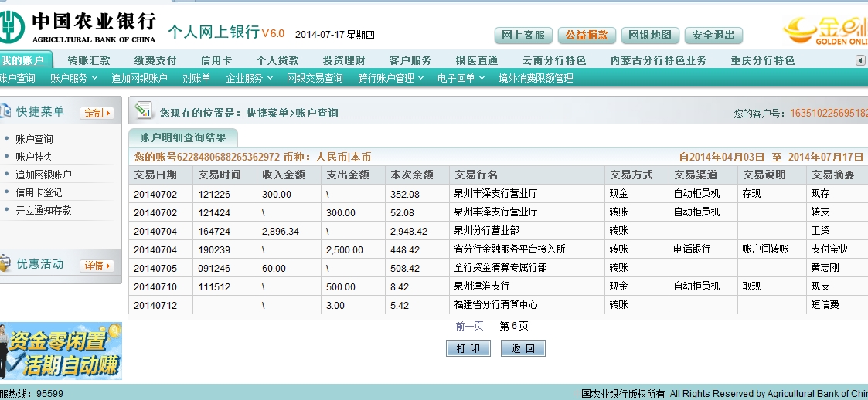Click the scroll arrow at the end of the main navigation
Viewport: 868px width, 400px height.
tap(860, 59)
